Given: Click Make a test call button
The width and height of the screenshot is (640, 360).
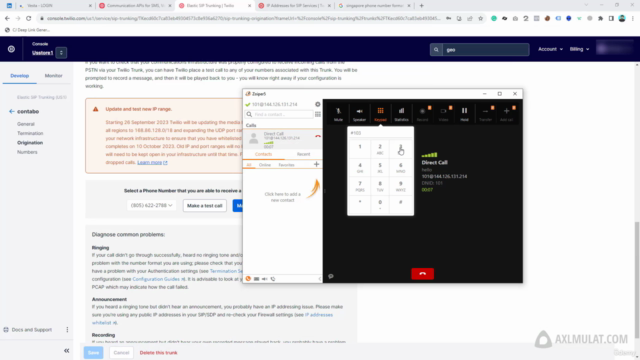Looking at the screenshot, I should (204, 205).
